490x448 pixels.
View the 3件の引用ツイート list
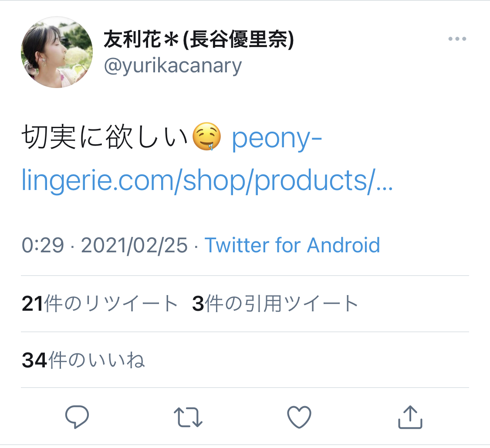275,304
